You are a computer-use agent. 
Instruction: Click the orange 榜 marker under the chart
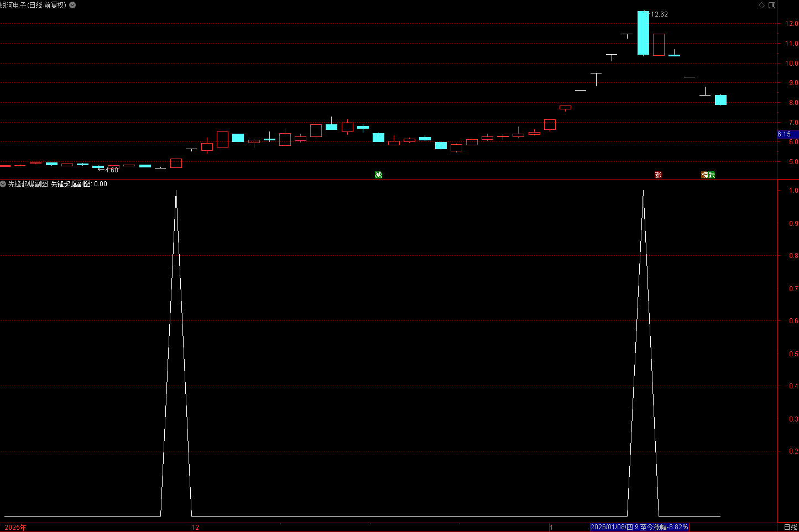coord(704,175)
